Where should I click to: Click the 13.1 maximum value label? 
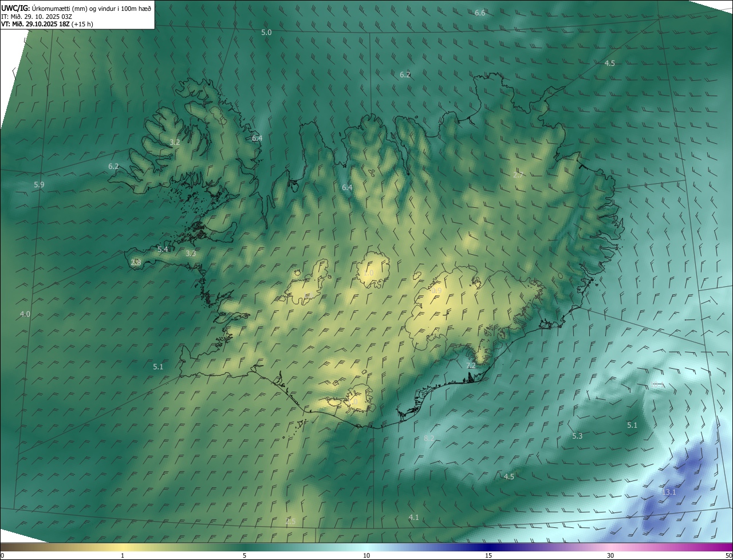pyautogui.click(x=669, y=492)
